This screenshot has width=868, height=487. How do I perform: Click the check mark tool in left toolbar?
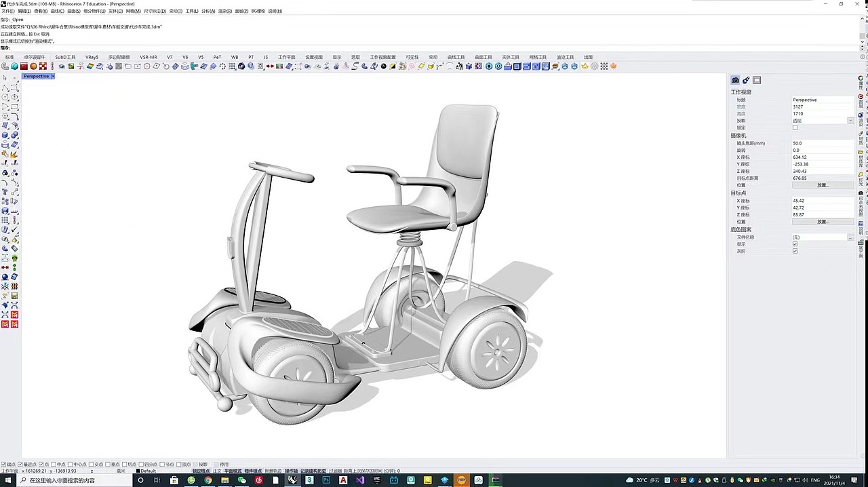[x=14, y=230]
